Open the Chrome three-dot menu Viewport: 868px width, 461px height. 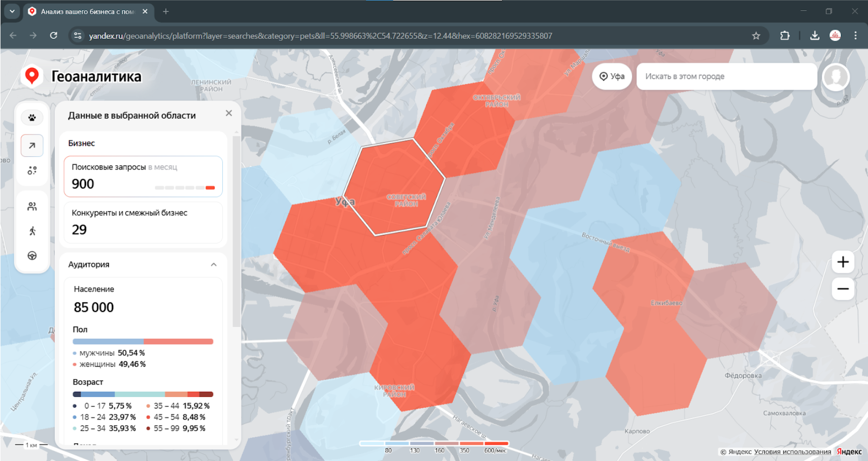[856, 35]
